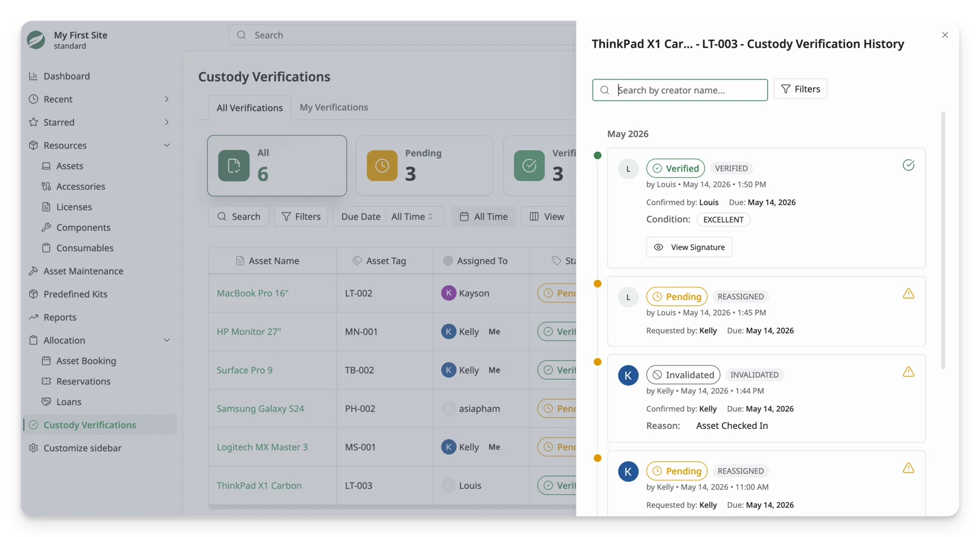Select Custody Verifications in the sidebar
This screenshot has height=537, width=980.
100,425
